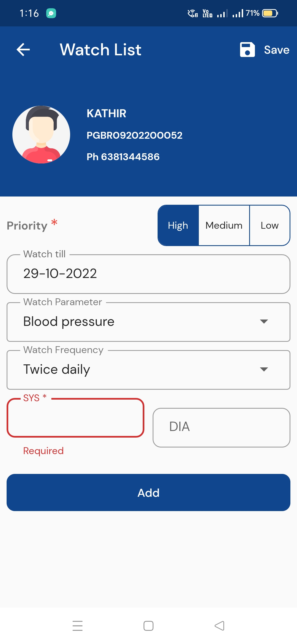The height and width of the screenshot is (644, 297).
Task: Click the floppy disk save icon
Action: pos(247,50)
